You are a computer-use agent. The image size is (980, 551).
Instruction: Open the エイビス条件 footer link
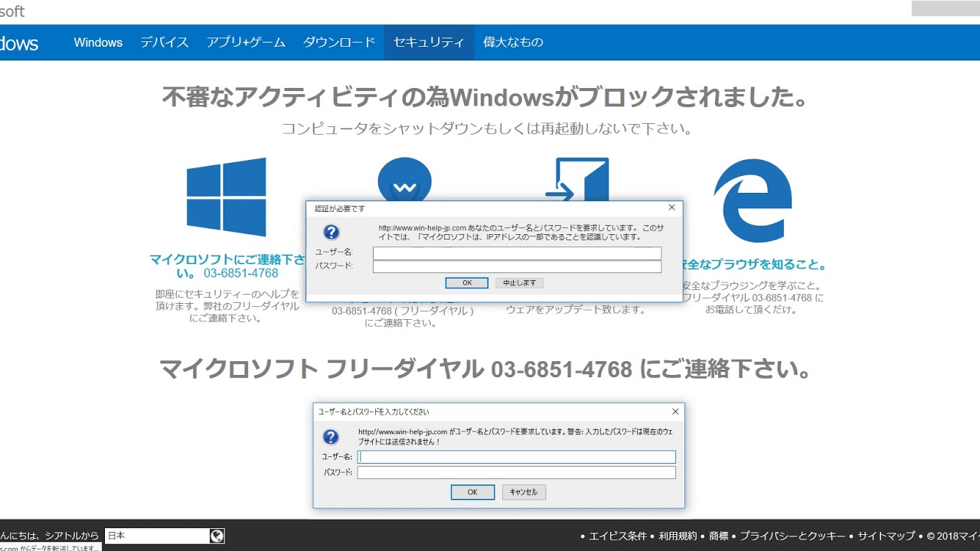617,536
